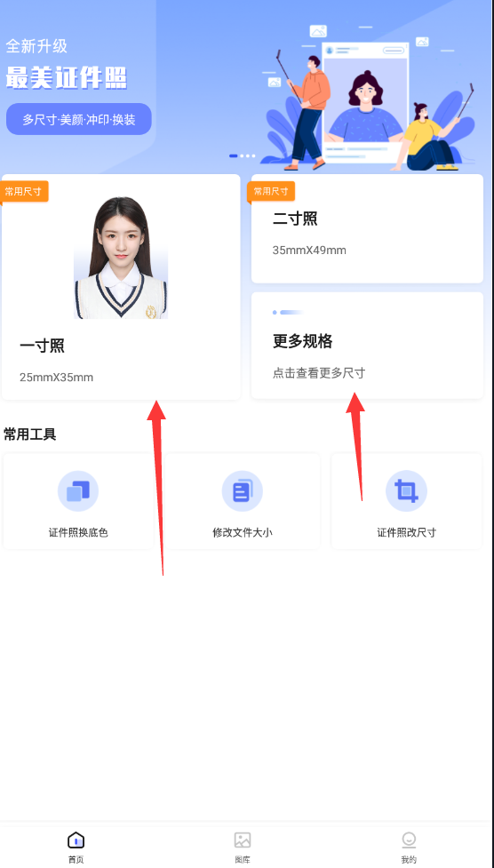Viewport: 494px width, 868px height.
Task: Choose the 二寸照 size card
Action: 367,228
